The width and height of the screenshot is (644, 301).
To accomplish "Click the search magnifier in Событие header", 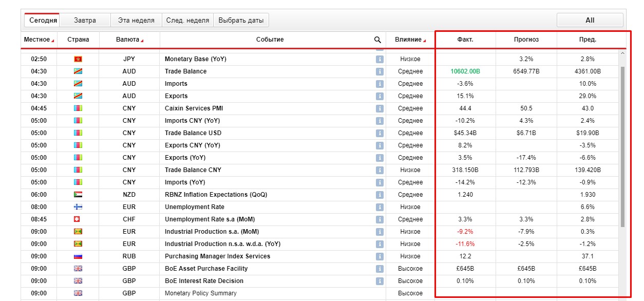I will [377, 40].
